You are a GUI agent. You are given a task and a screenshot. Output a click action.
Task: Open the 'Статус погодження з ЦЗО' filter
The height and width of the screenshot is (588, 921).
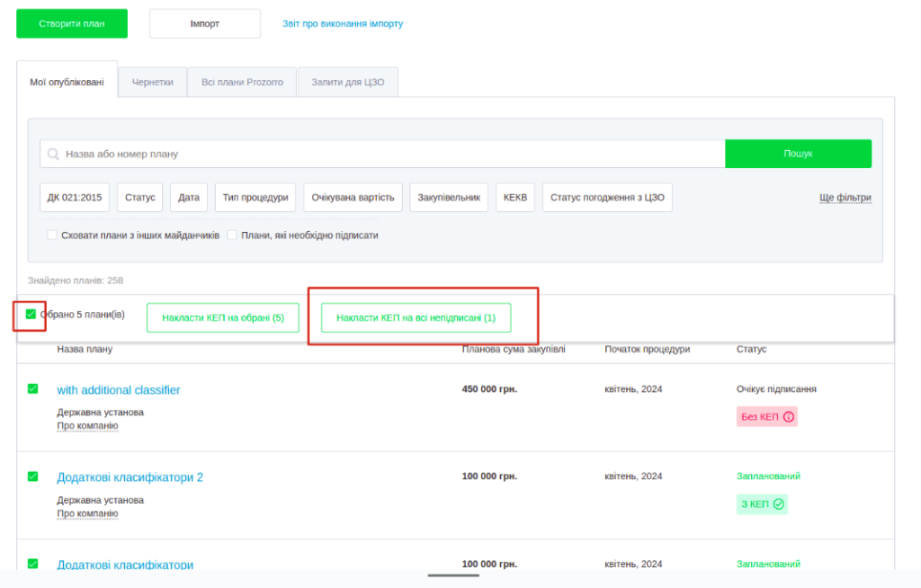[x=607, y=198]
